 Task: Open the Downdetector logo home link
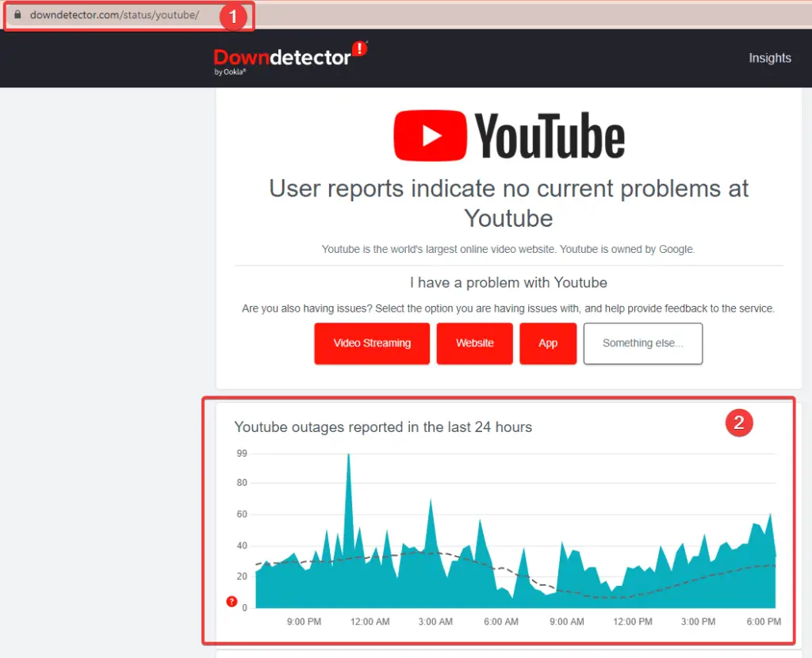(x=290, y=57)
